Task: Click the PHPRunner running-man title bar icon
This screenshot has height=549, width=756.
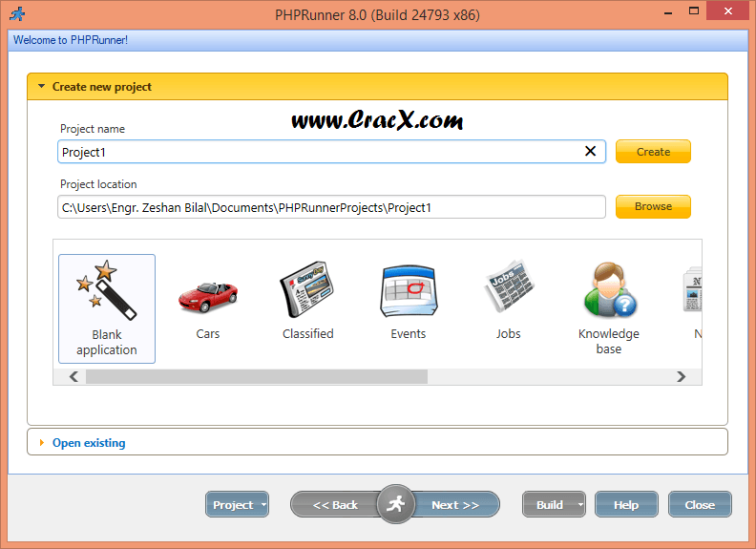Action: (x=18, y=14)
